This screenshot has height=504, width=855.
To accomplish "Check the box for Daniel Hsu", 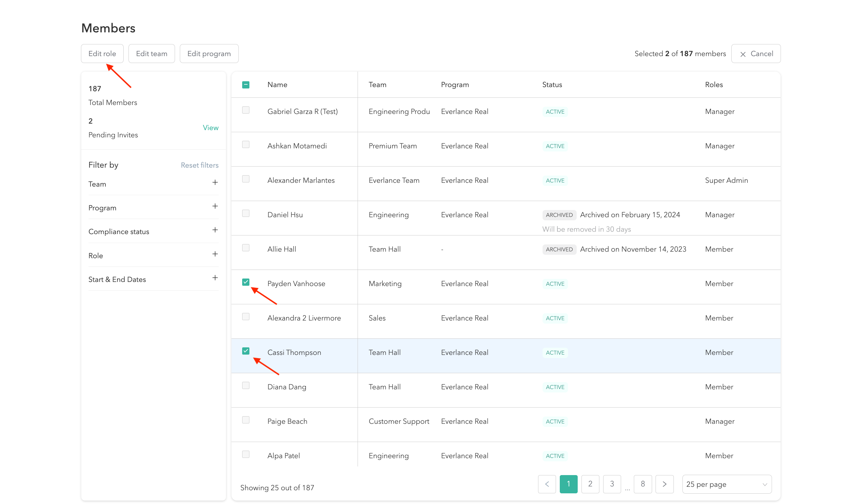I will 246,213.
